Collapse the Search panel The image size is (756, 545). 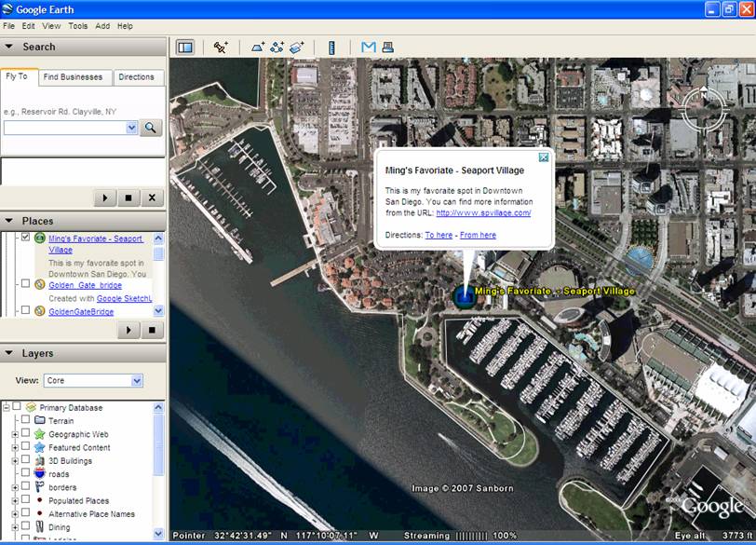(x=8, y=47)
